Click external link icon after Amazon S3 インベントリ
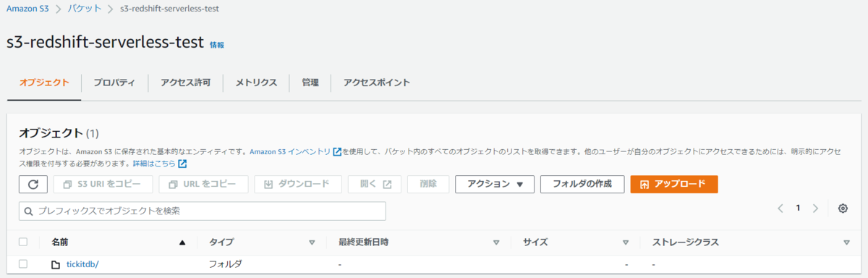This screenshot has width=868, height=278. click(x=337, y=152)
